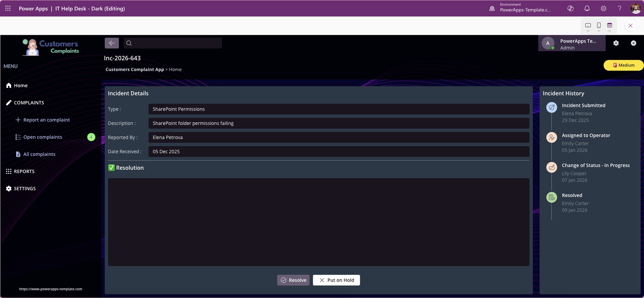The height and width of the screenshot is (298, 644).
Task: Click the Medium priority badge
Action: (x=623, y=65)
